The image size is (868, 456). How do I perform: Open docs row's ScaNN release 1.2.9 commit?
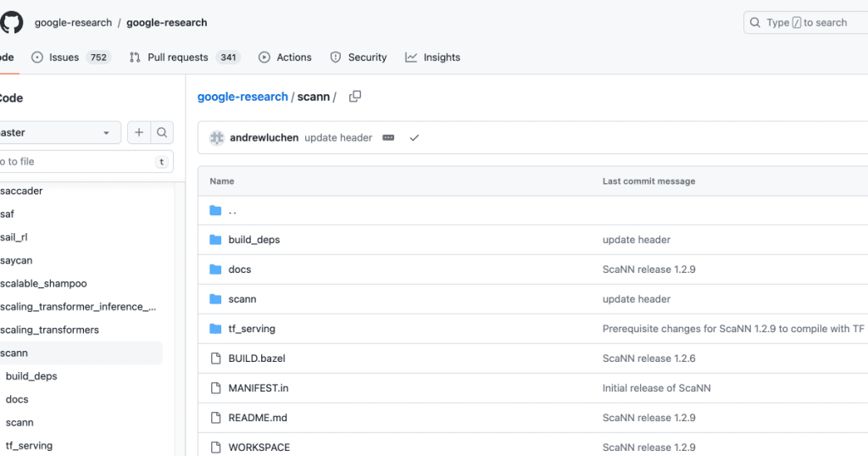[x=648, y=270]
